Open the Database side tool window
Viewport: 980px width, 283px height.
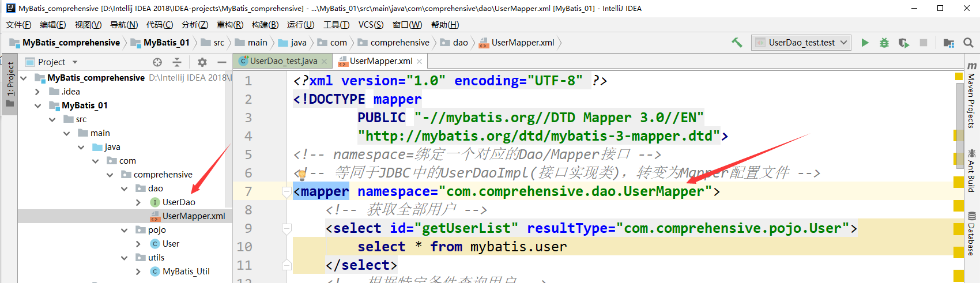[x=971, y=234]
